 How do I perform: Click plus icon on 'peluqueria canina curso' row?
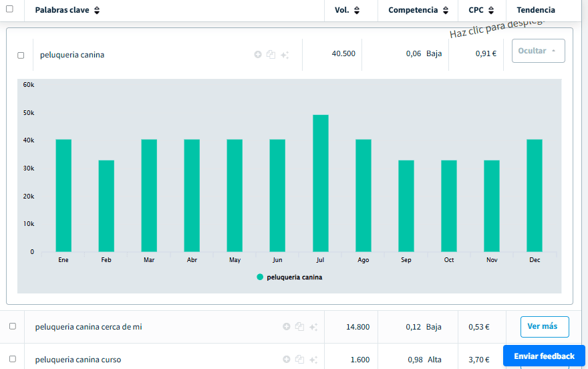(287, 360)
